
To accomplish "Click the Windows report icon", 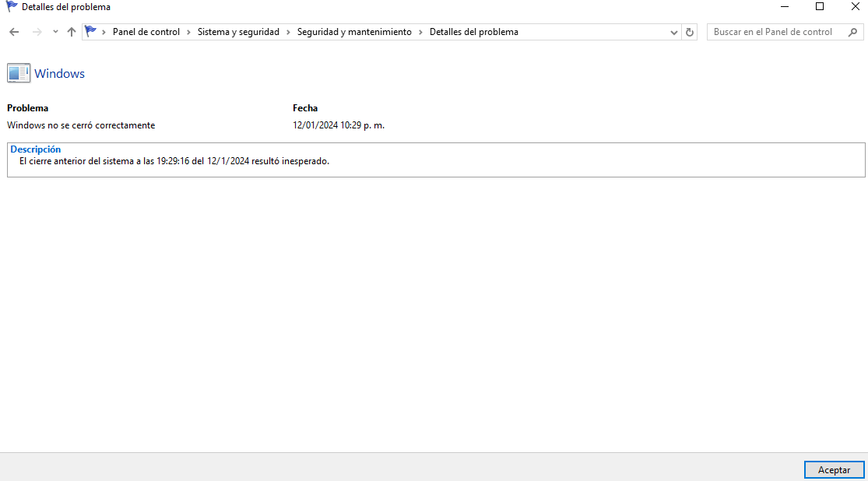I will click(19, 73).
